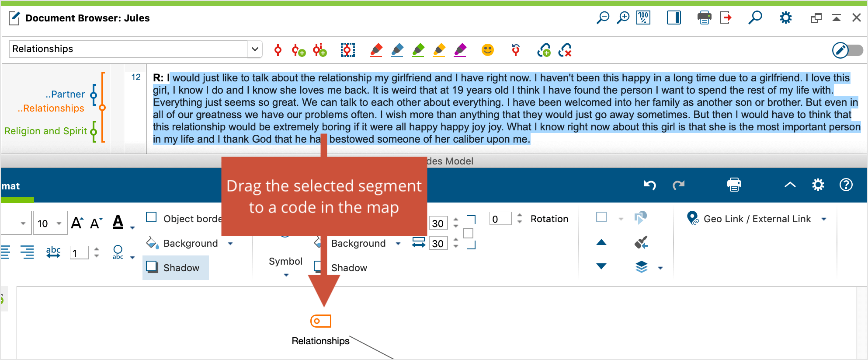
Task: Select the green highlighter
Action: pos(418,50)
